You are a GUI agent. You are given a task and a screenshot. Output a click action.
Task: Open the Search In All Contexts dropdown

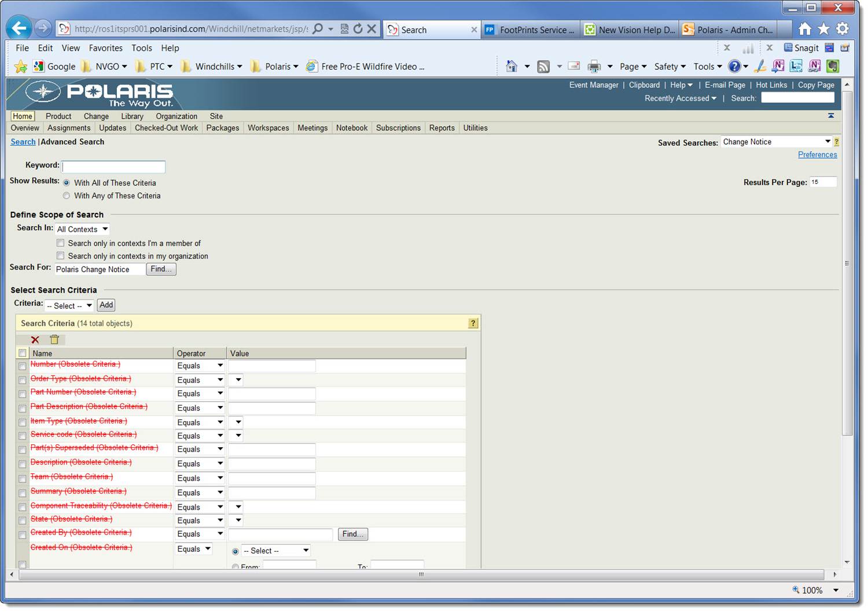pyautogui.click(x=82, y=230)
